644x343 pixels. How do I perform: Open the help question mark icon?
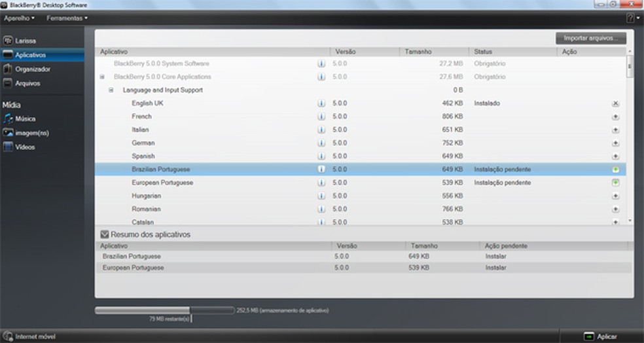click(630, 18)
